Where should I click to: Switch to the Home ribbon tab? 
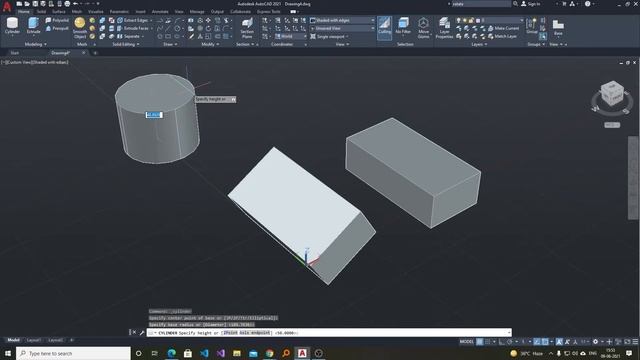(24, 12)
